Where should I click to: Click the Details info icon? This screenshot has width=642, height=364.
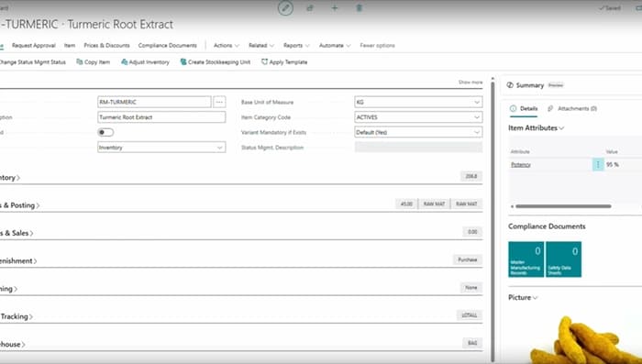[513, 108]
